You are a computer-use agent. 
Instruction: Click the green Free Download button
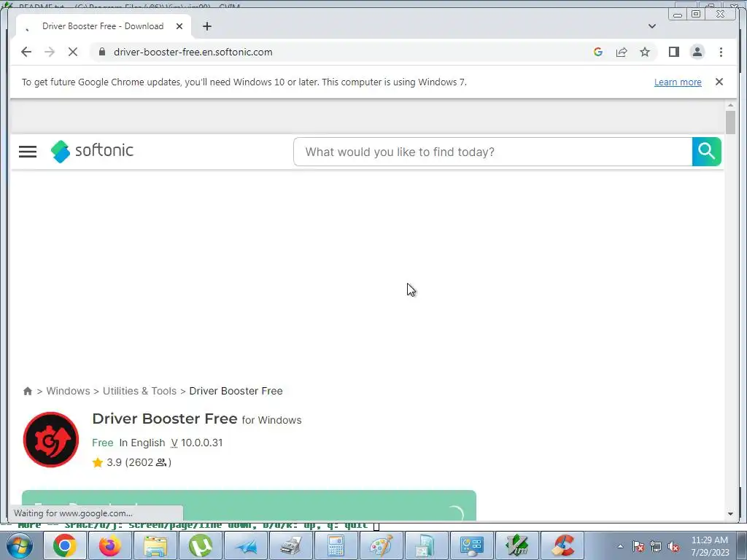[249, 505]
